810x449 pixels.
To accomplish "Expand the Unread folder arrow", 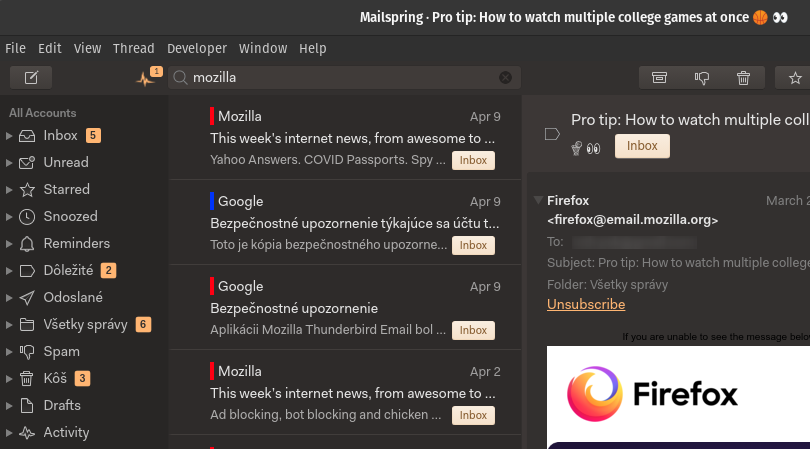I will [9, 163].
